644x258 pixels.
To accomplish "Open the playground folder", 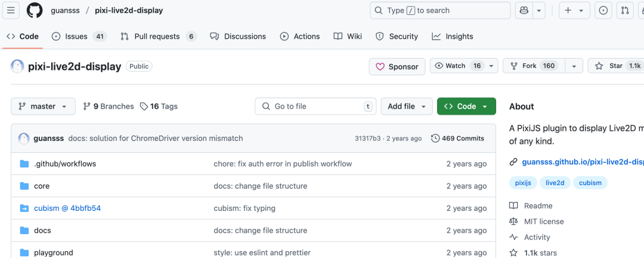I will pos(54,253).
